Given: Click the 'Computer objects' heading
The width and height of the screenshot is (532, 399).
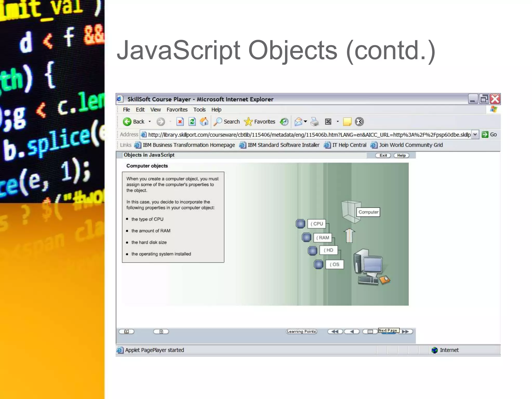Looking at the screenshot, I should click(x=147, y=166).
